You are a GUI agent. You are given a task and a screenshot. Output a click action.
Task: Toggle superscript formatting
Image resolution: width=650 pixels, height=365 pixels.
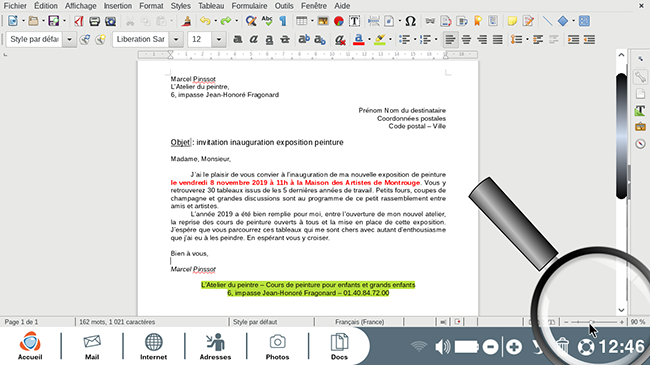[304, 39]
